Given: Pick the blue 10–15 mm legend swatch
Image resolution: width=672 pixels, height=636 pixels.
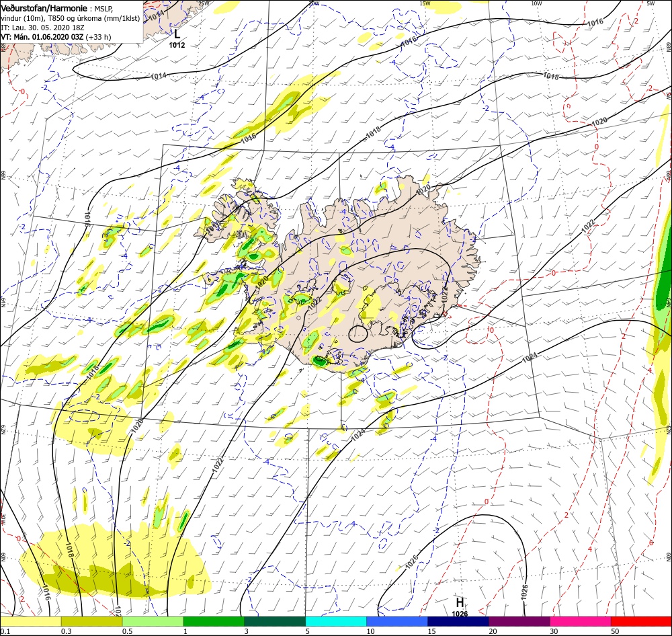Looking at the screenshot, I should point(397,621).
